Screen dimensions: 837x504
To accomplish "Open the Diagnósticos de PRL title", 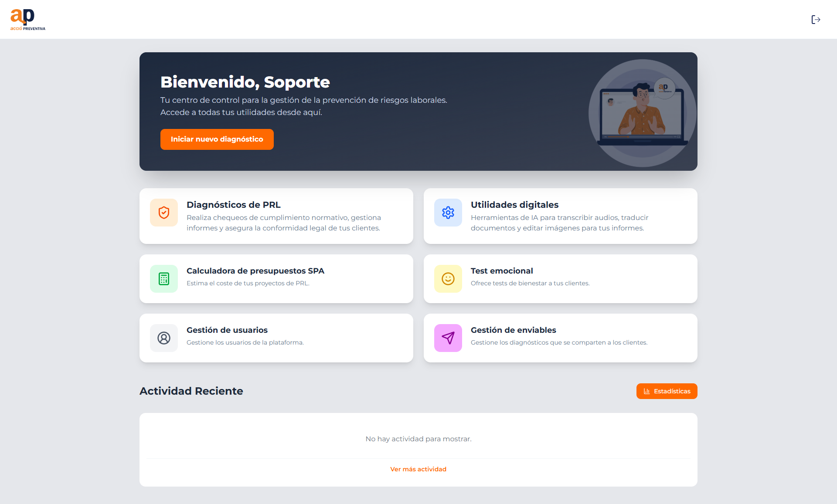I will point(234,205).
